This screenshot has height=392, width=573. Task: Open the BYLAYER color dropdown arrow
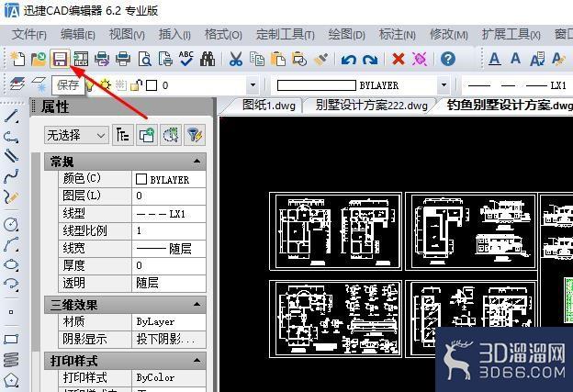pos(444,85)
